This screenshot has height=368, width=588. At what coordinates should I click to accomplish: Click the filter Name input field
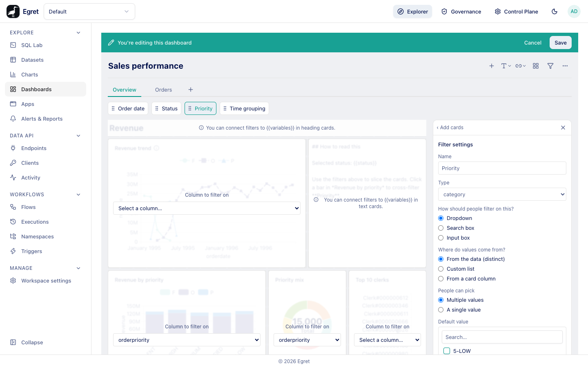click(502, 168)
